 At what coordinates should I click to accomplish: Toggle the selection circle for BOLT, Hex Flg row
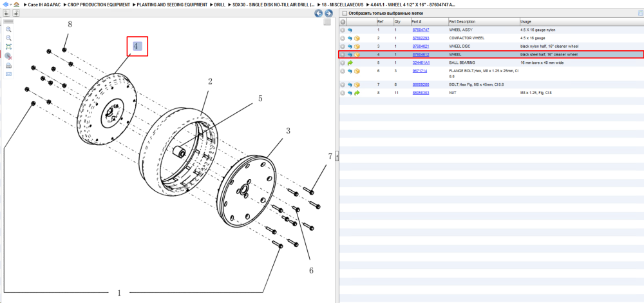pos(343,84)
